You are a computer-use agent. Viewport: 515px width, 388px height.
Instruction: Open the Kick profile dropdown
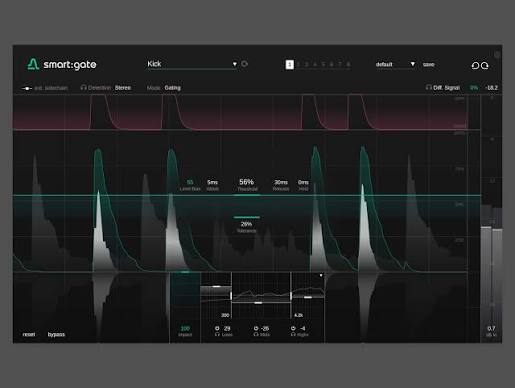click(x=192, y=64)
